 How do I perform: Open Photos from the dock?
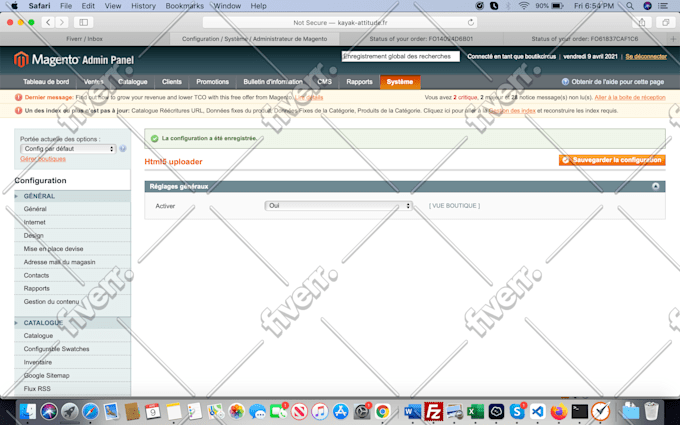[x=236, y=411]
